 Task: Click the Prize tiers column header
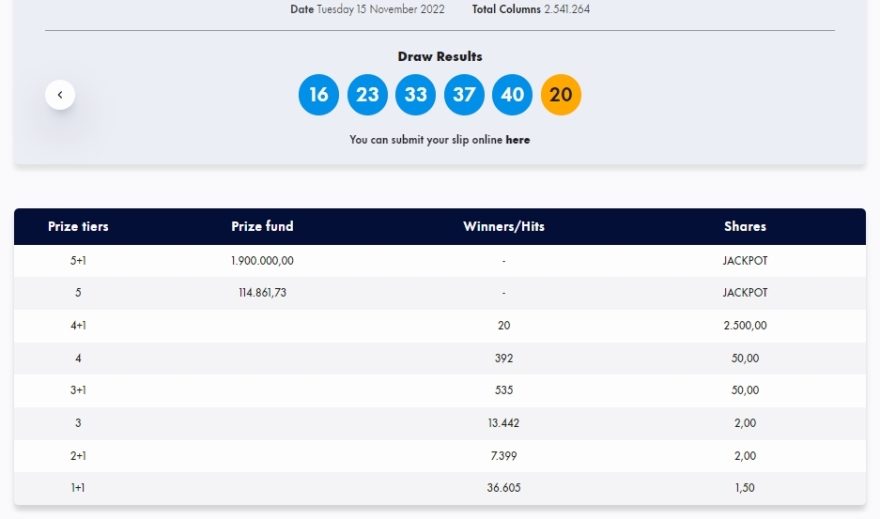(x=78, y=227)
